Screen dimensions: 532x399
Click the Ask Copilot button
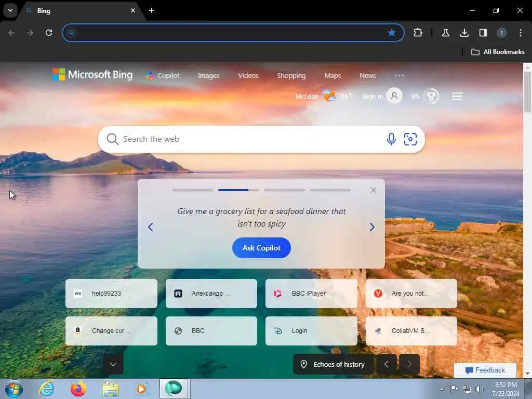tap(261, 248)
